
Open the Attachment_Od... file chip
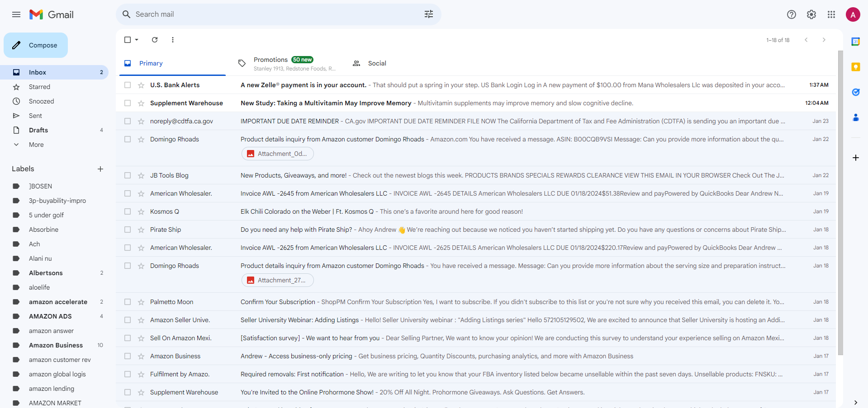tap(278, 154)
